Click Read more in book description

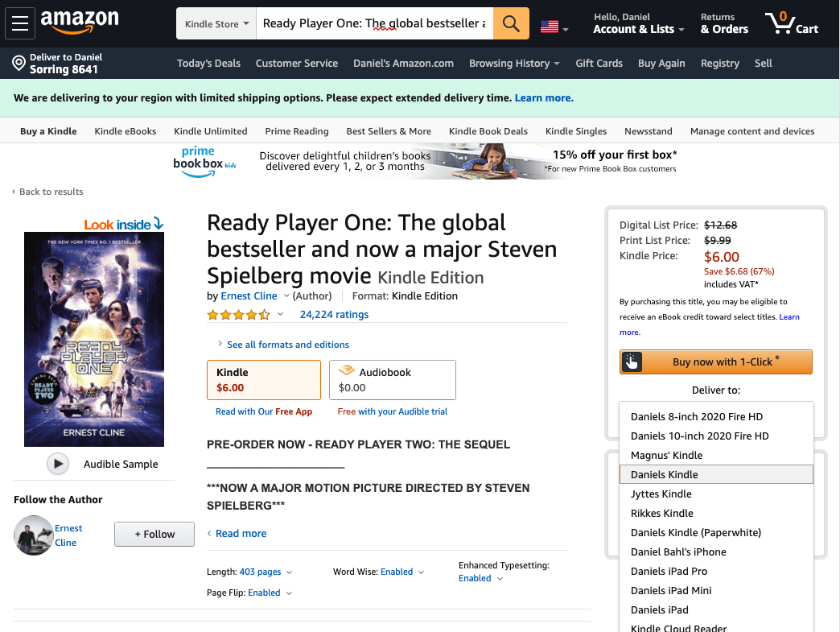241,533
